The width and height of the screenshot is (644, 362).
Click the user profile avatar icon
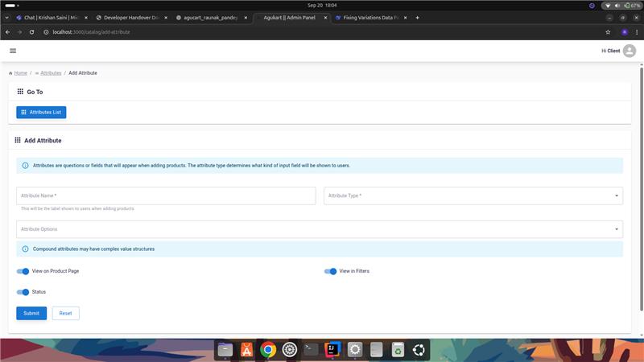[x=629, y=51]
